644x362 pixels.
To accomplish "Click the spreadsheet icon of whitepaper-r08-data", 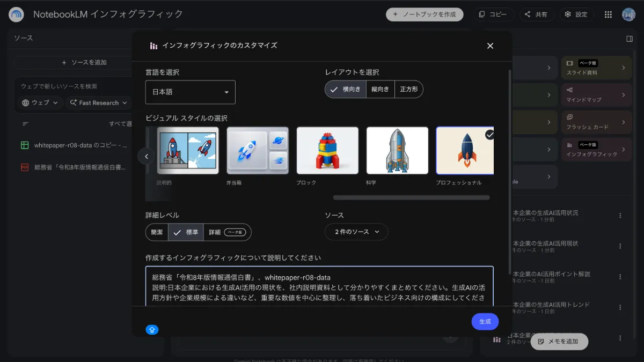I will click(25, 145).
